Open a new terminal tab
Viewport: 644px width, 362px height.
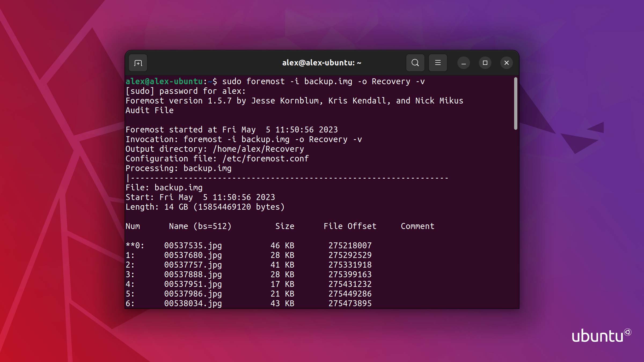[x=138, y=63]
